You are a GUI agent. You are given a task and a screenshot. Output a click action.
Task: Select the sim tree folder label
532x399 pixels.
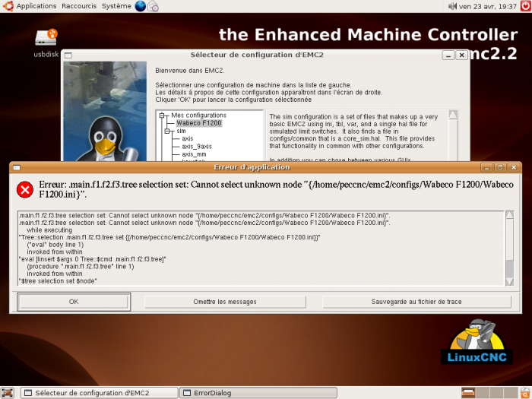click(x=181, y=131)
